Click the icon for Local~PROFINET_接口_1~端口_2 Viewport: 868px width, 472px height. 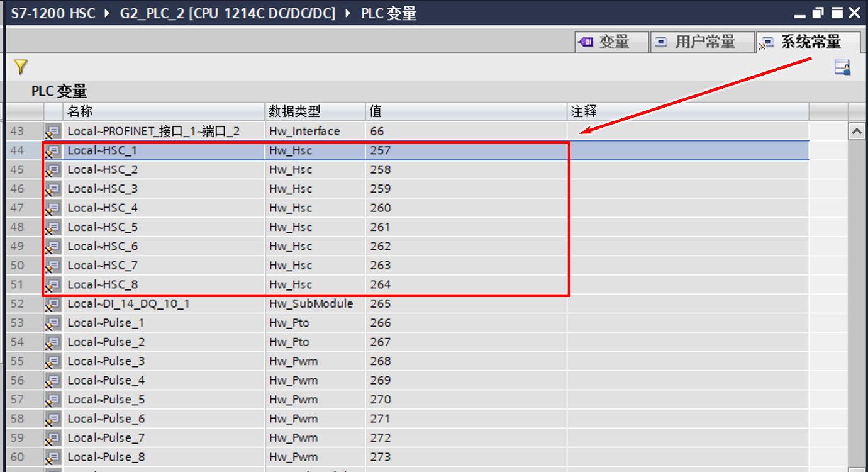pos(53,132)
